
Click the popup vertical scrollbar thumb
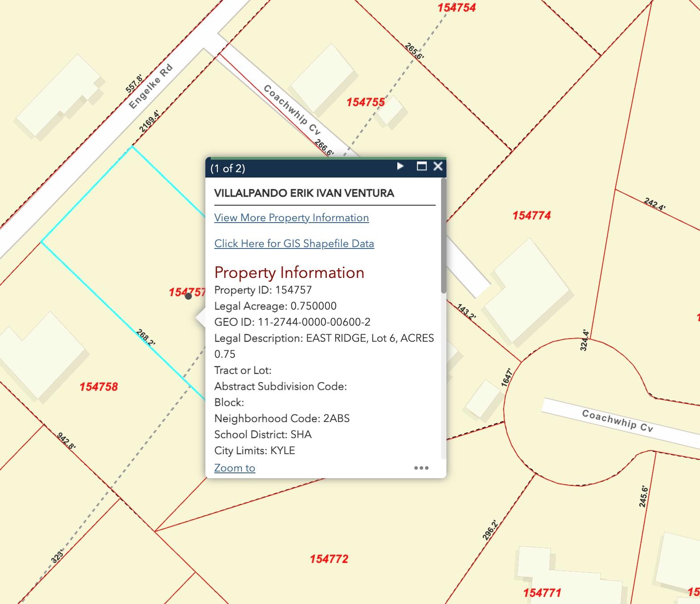click(x=443, y=236)
